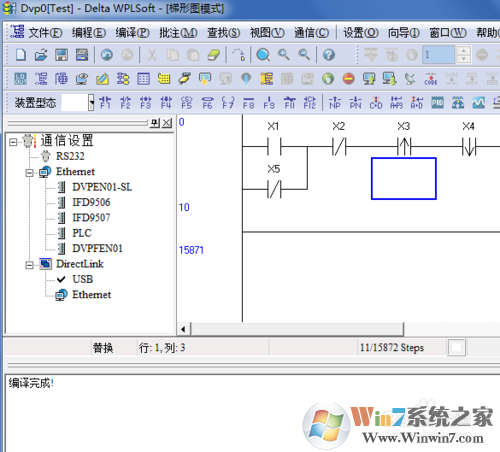
Task: Open the 查找(S) menu
Action: click(x=223, y=33)
